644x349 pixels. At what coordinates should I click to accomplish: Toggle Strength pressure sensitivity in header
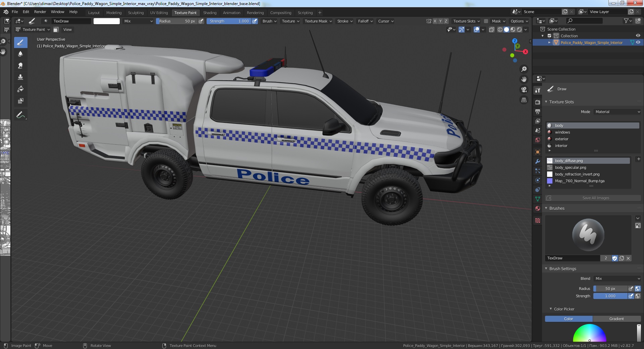(x=255, y=21)
